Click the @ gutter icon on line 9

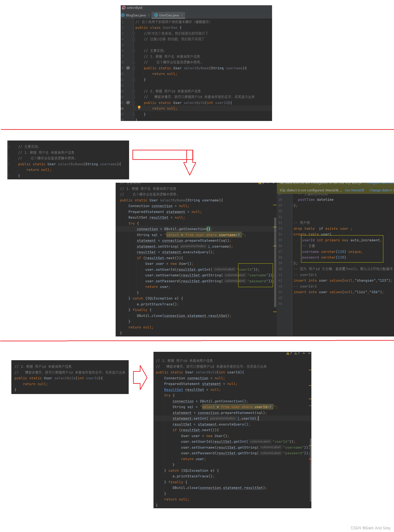[128, 68]
